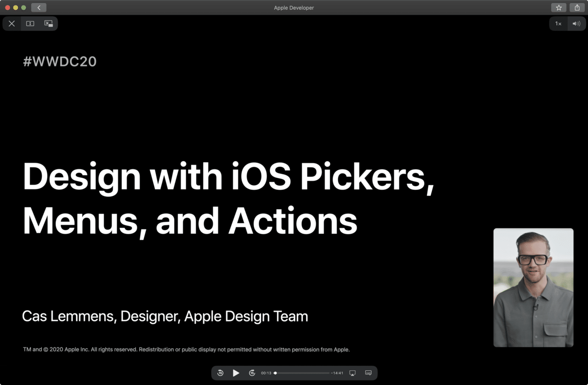Skip back 15 seconds
The width and height of the screenshot is (588, 385).
coord(220,373)
